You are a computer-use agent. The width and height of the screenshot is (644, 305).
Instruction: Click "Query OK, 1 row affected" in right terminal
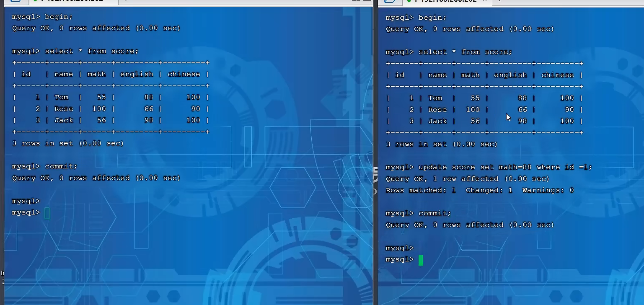click(x=443, y=179)
